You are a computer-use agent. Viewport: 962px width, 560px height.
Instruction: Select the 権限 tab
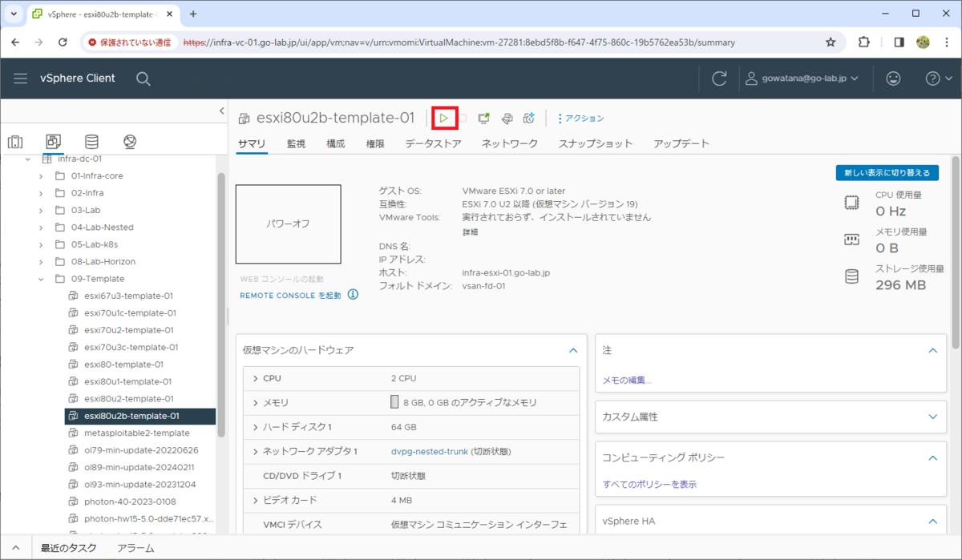click(x=375, y=144)
